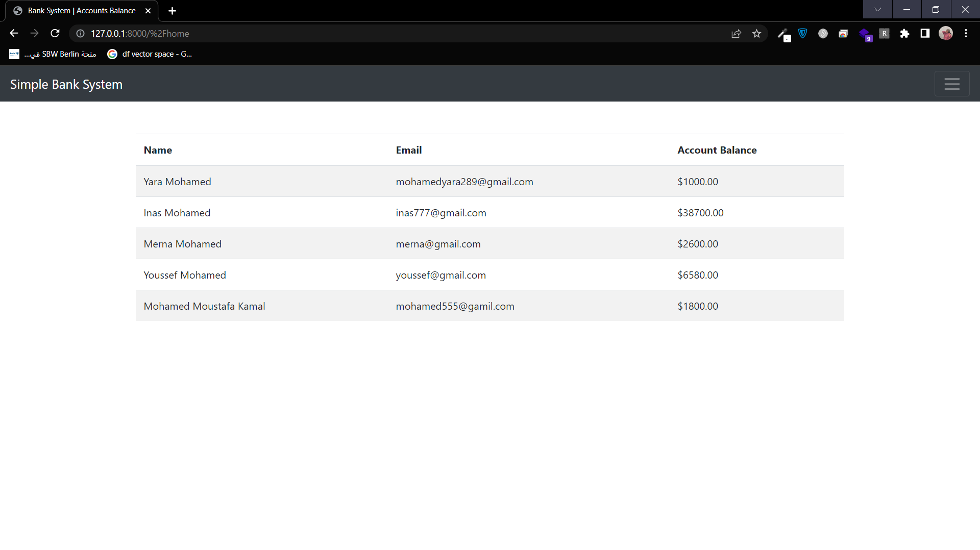Open the ZenMate VPN shield extension
The width and height of the screenshot is (980, 550).
802,33
